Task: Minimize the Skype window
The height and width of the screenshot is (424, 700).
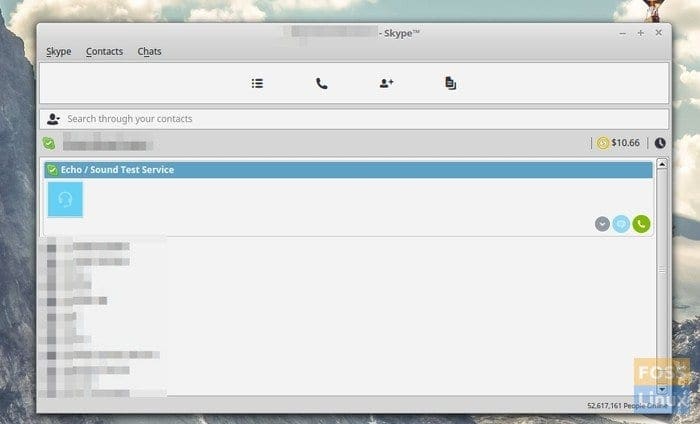Action: click(x=622, y=33)
